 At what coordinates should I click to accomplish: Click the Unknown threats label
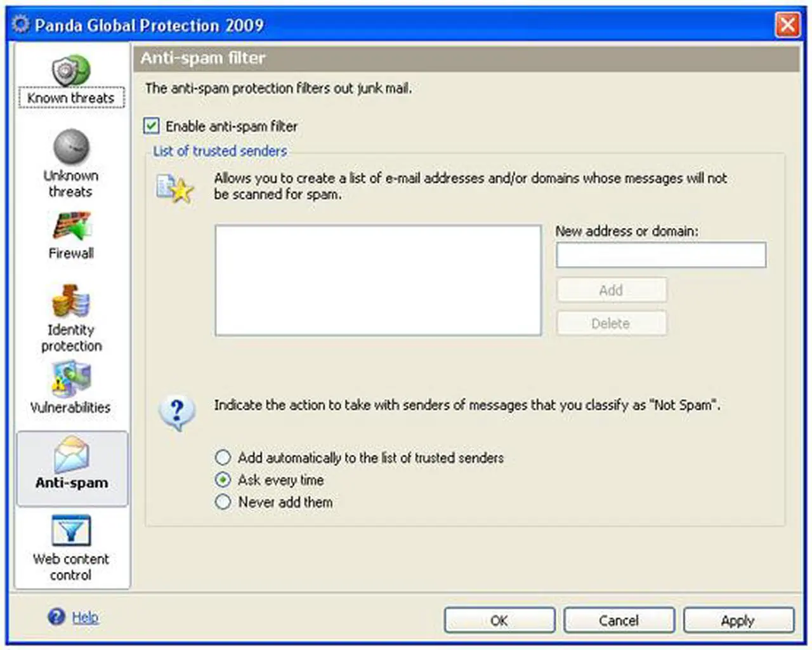pos(71,183)
